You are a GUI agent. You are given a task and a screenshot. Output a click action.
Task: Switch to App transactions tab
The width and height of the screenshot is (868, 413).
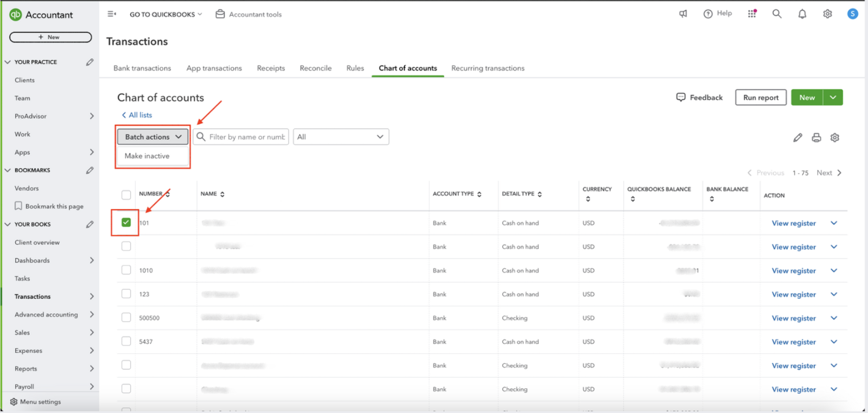pos(214,68)
